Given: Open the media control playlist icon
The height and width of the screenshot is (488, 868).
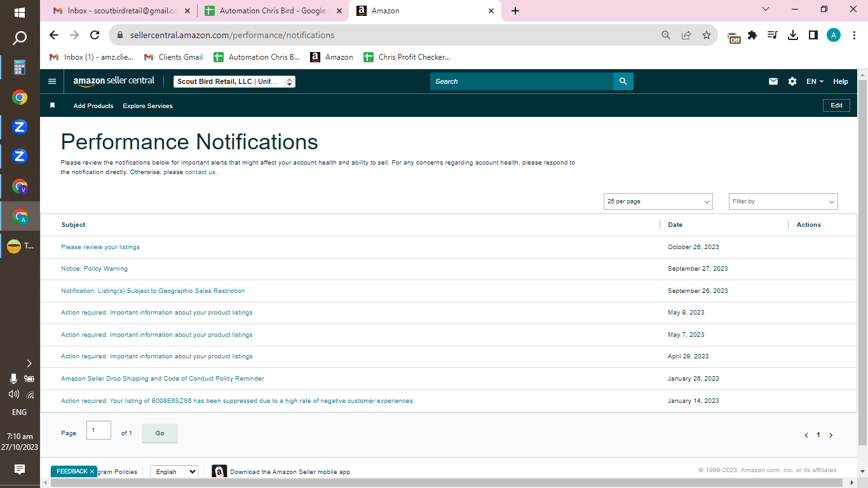Looking at the screenshot, I should [x=773, y=35].
